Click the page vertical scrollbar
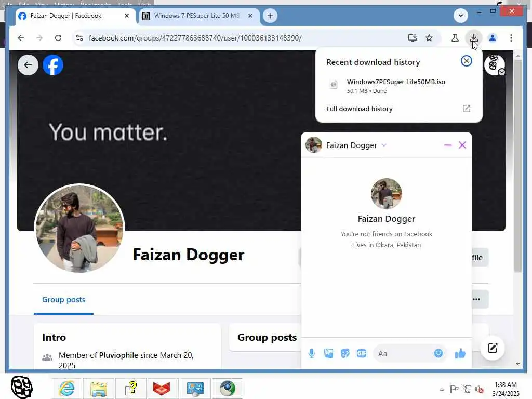Viewport: 532px width, 399px height. [x=518, y=166]
